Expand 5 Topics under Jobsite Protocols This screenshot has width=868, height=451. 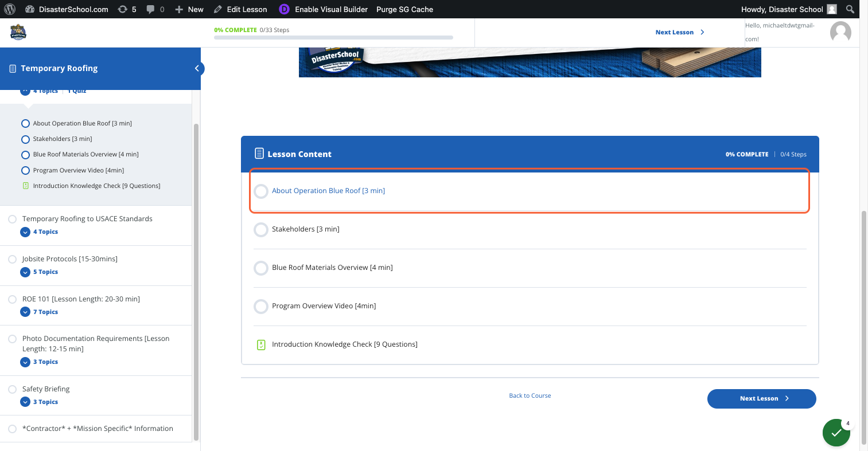[39, 272]
